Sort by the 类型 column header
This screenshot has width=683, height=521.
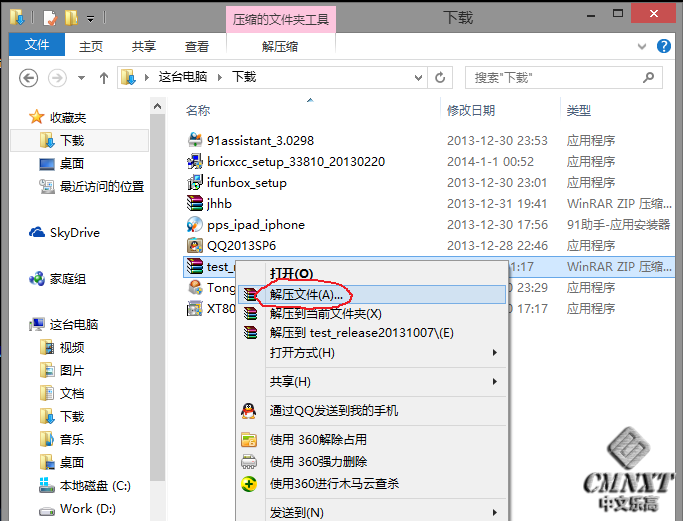pyautogui.click(x=578, y=110)
